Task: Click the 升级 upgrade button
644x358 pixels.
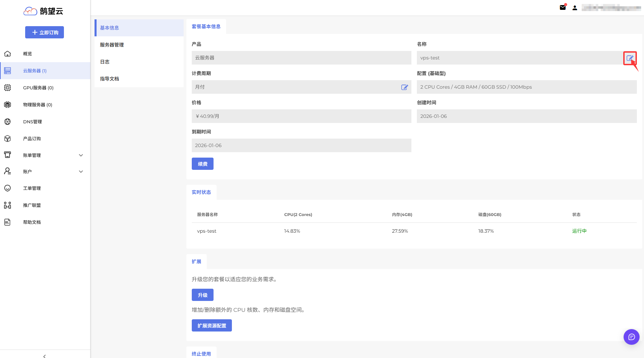Action: [203, 295]
